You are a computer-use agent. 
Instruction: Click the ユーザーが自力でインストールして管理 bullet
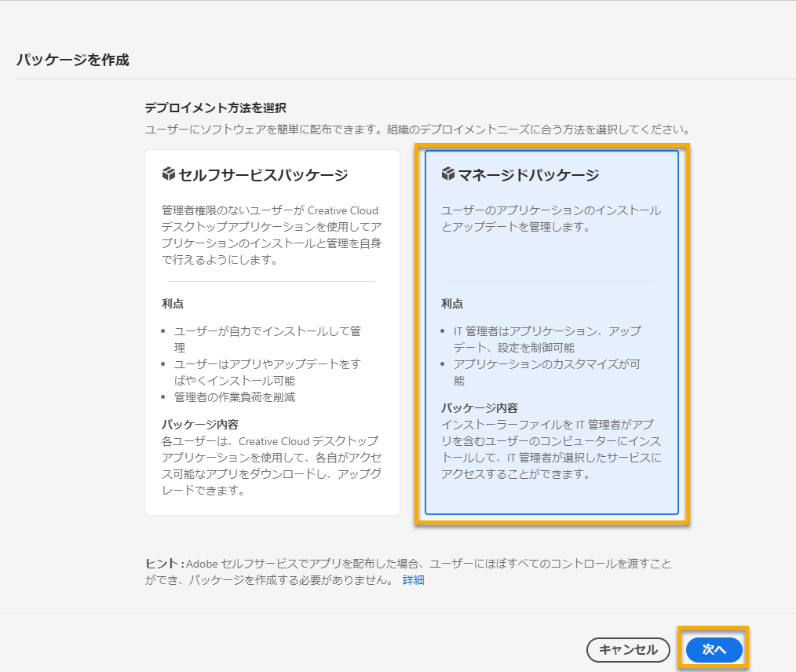268,339
